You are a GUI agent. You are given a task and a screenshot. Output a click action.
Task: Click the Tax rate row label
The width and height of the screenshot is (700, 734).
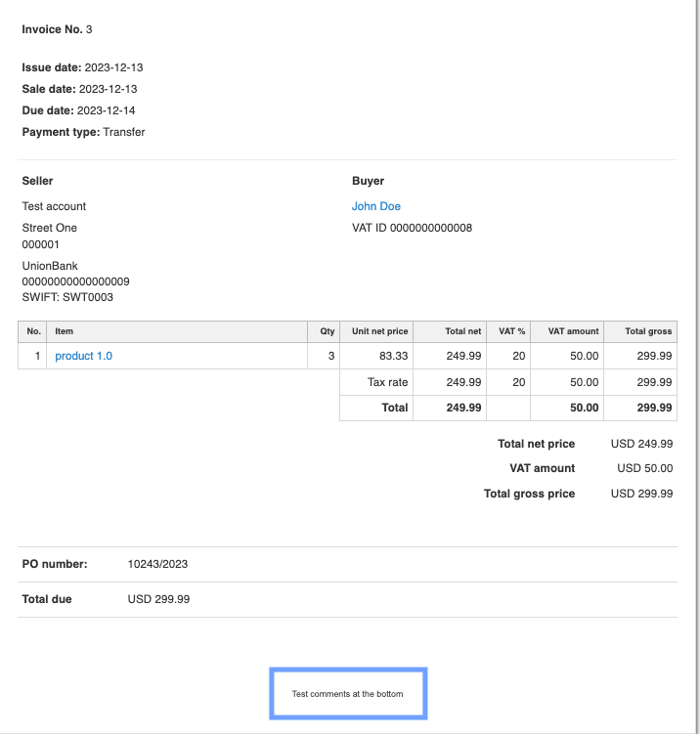pos(387,382)
